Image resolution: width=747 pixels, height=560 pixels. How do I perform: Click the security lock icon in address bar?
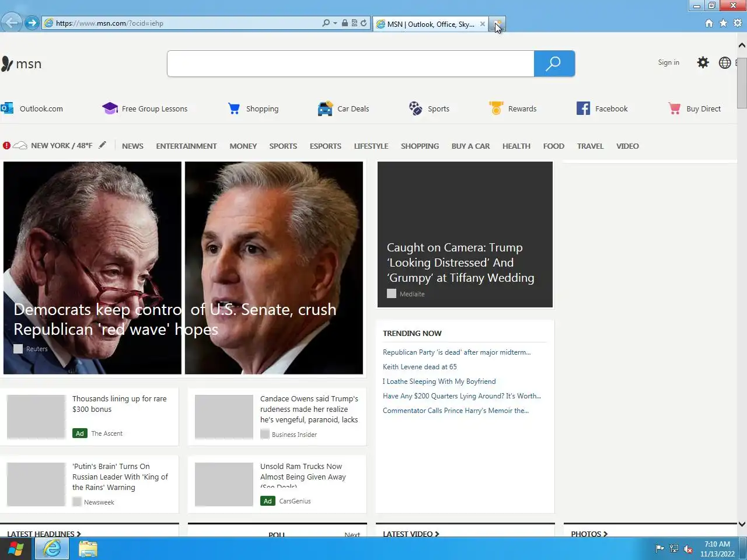(x=345, y=23)
